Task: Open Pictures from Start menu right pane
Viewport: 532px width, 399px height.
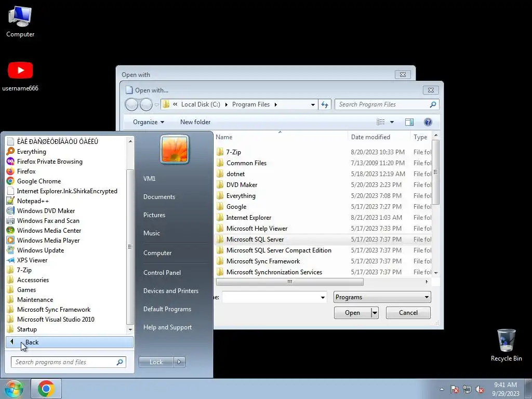Action: point(154,215)
